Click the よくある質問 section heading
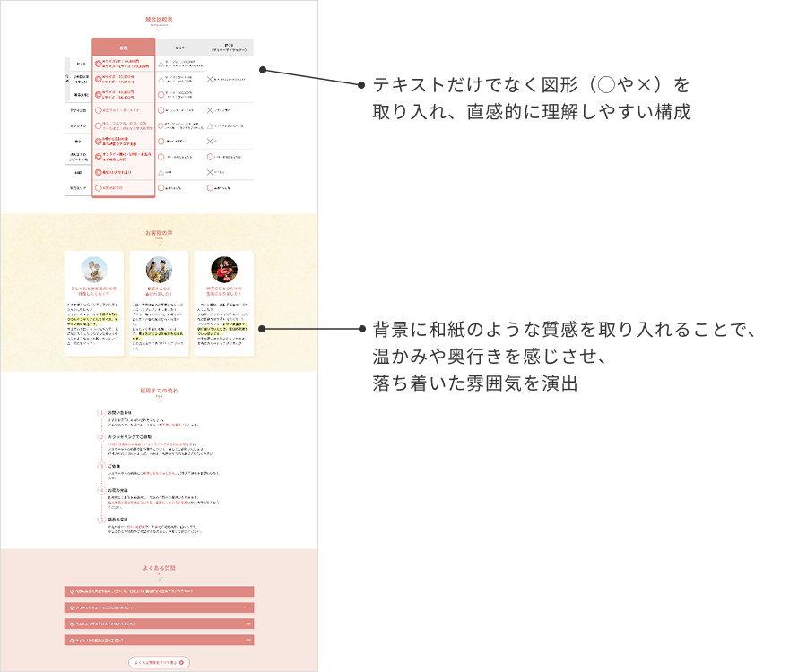The width and height of the screenshot is (807, 672). pos(159,568)
